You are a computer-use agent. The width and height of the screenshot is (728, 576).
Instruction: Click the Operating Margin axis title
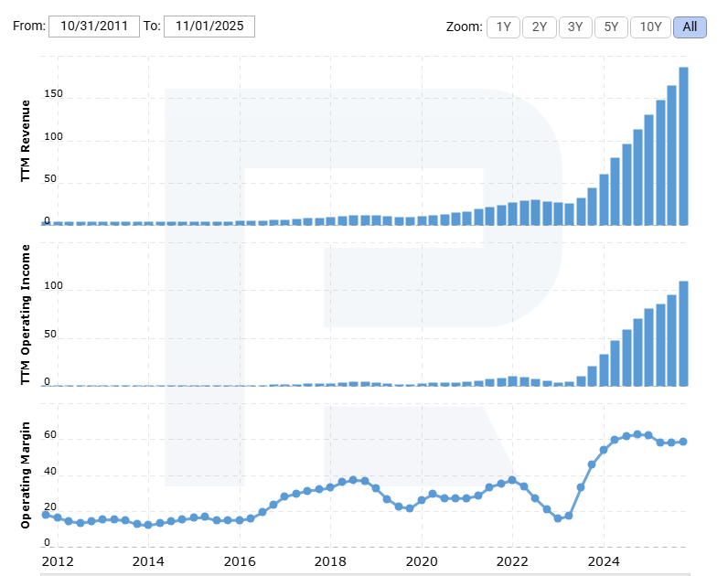tap(26, 475)
